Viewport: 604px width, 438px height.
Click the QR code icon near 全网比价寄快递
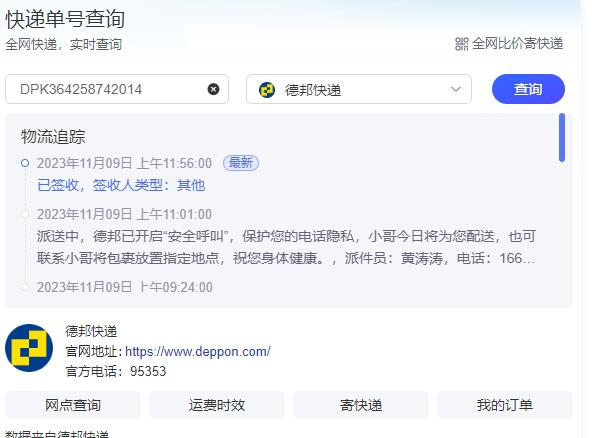pos(461,44)
